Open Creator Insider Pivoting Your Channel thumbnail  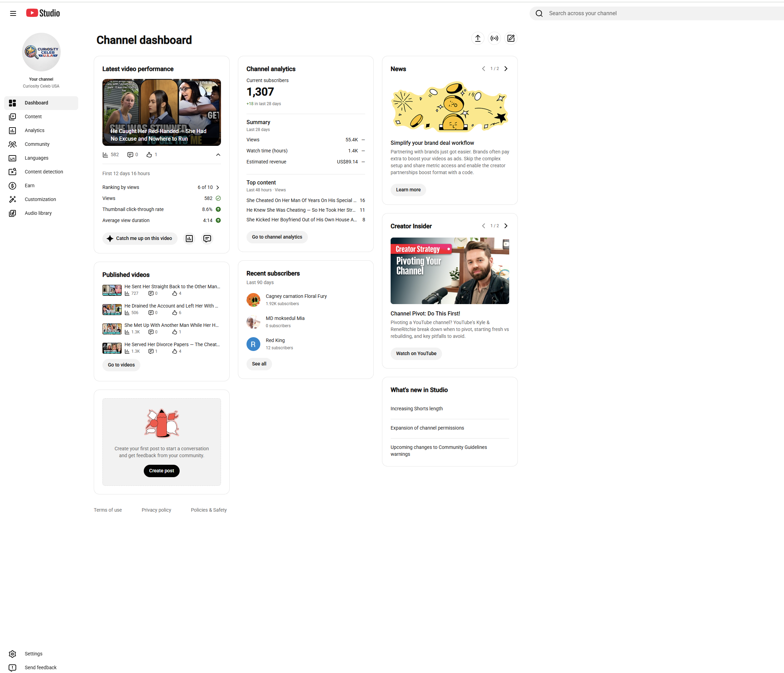[450, 271]
